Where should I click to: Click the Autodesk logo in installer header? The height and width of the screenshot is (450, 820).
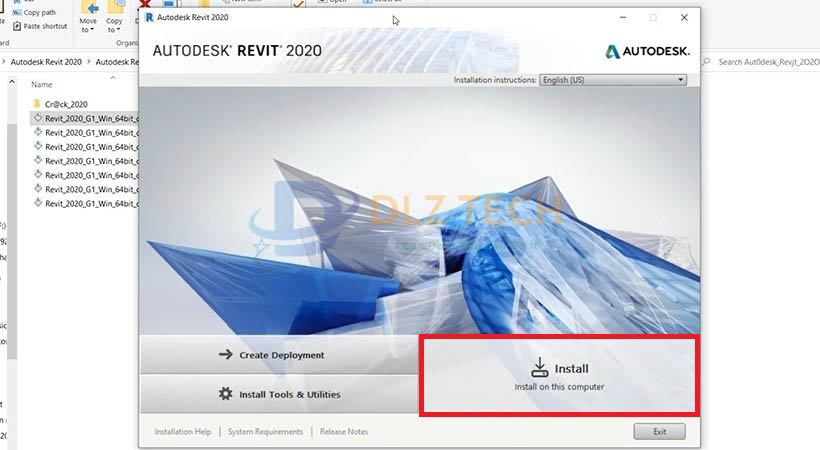647,51
